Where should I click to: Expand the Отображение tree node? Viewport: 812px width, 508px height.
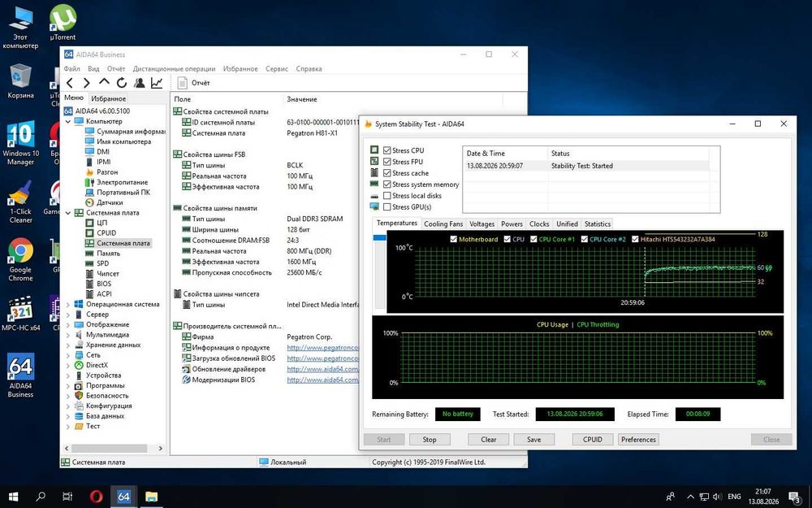pos(68,324)
